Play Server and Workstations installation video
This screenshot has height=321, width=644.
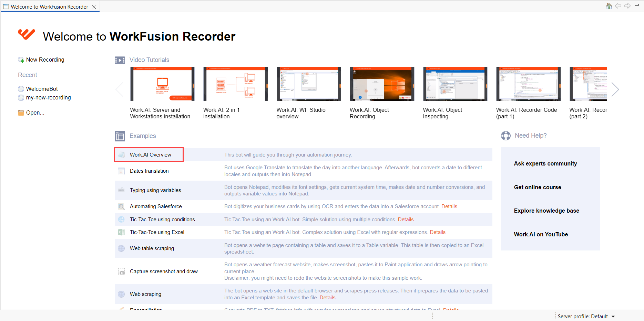(162, 84)
